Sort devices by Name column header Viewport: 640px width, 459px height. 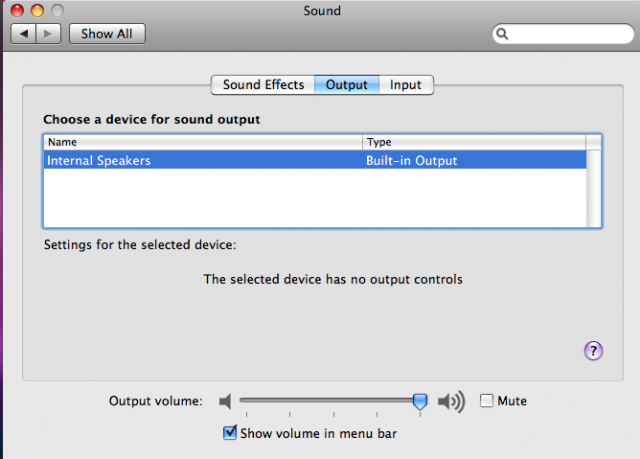203,142
